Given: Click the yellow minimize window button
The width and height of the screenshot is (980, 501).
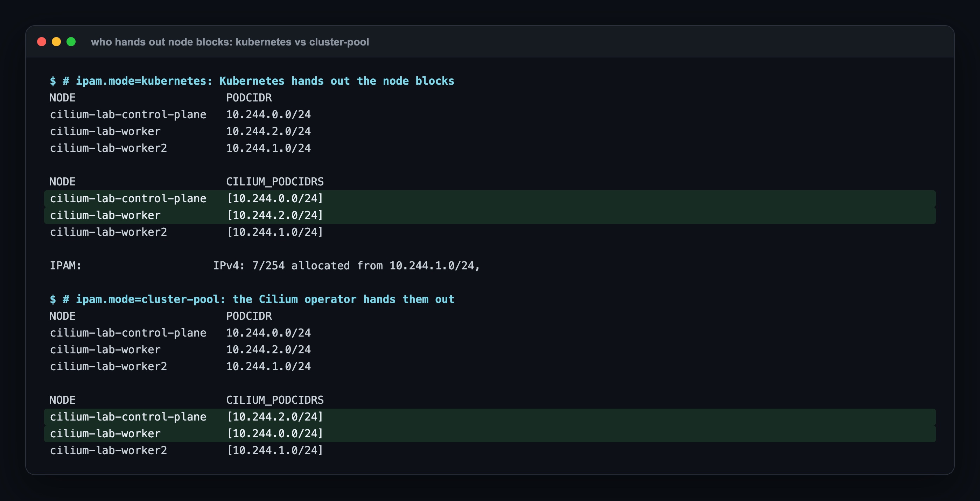Looking at the screenshot, I should pos(56,42).
